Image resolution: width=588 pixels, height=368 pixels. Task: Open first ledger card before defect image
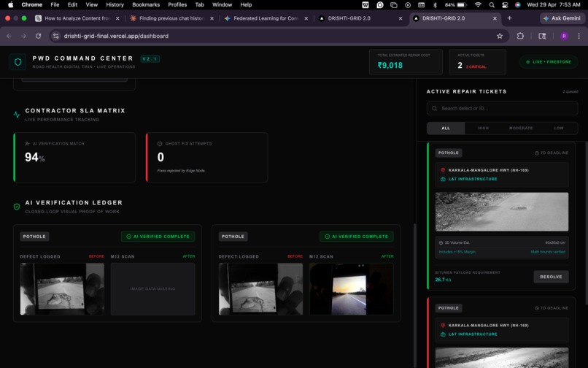pos(62,288)
